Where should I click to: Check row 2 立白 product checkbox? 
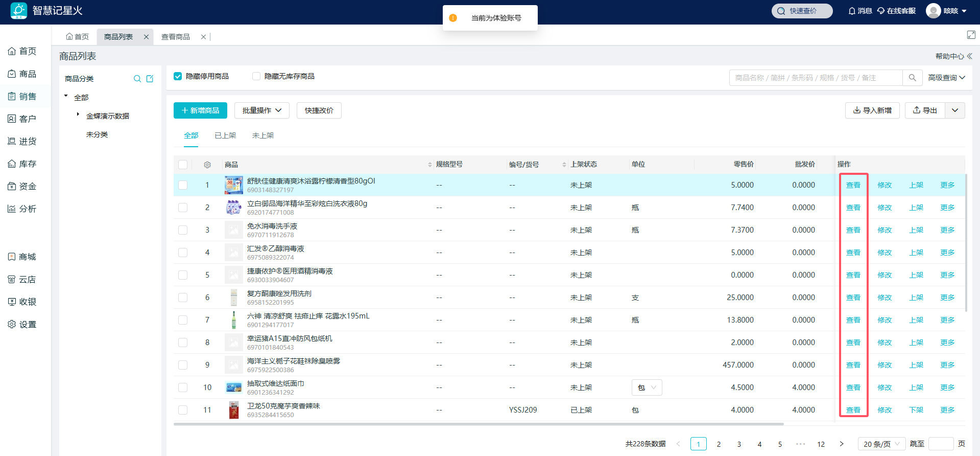[x=183, y=208]
